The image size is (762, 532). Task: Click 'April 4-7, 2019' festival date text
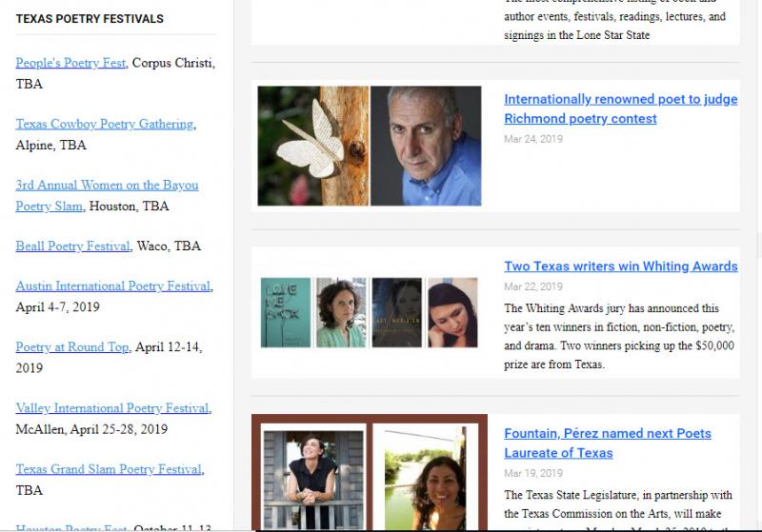point(57,307)
